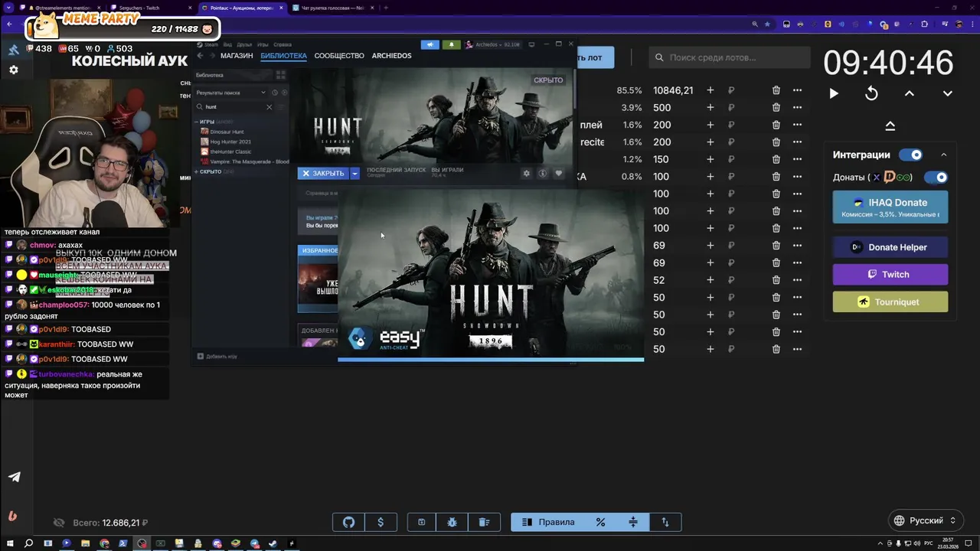This screenshot has width=980, height=551.
Task: Click the Поиск среди лотов search field
Action: (x=730, y=57)
